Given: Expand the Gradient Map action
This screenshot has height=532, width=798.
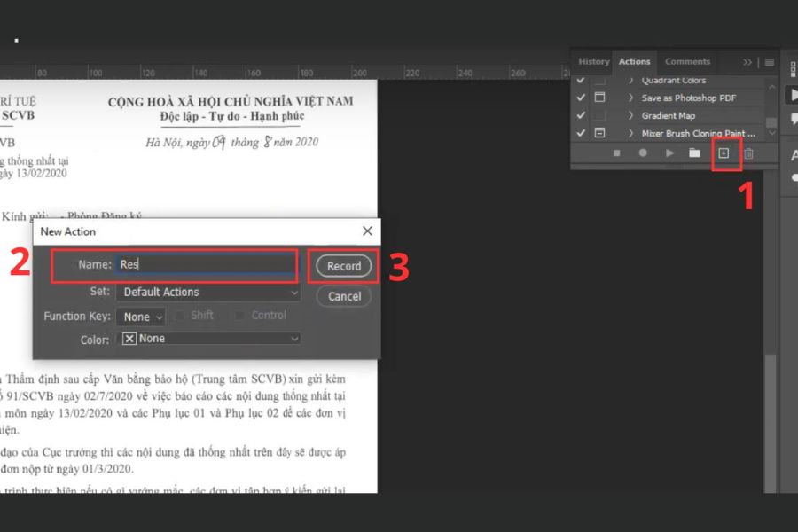Looking at the screenshot, I should [631, 115].
